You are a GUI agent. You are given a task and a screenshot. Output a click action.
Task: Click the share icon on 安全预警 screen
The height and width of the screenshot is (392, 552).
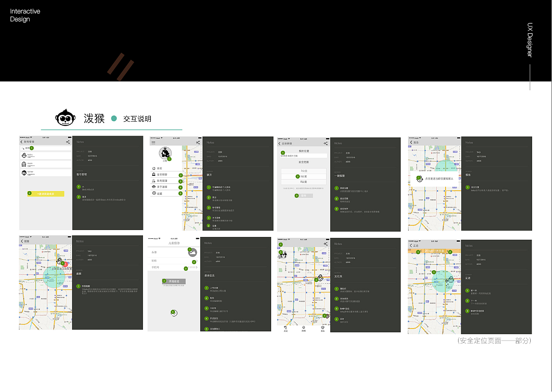tap(326, 143)
